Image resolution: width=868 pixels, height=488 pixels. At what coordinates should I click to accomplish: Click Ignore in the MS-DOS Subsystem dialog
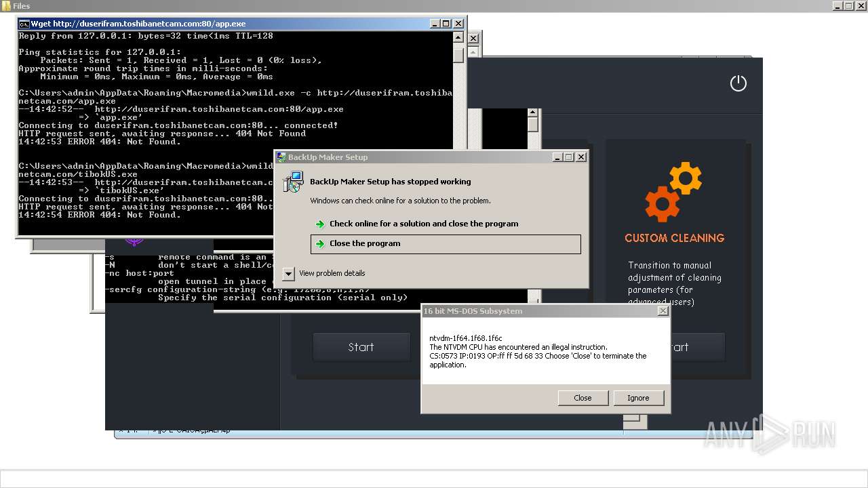[638, 398]
